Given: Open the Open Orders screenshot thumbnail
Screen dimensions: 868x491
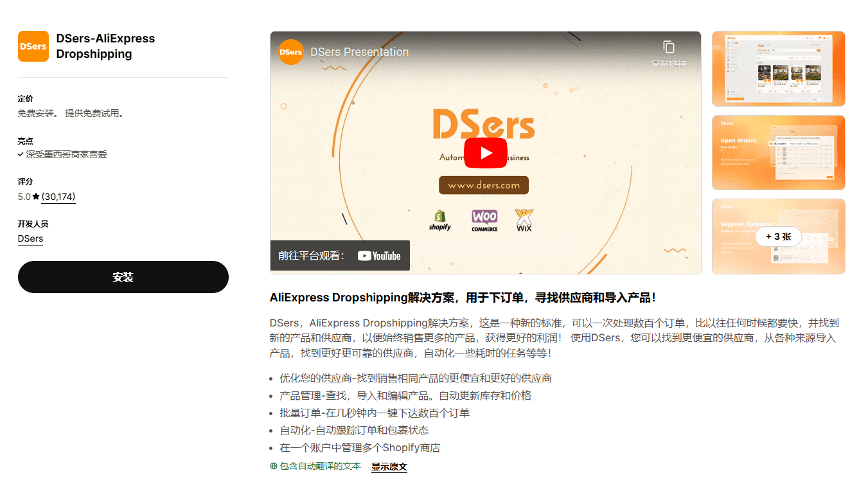Looking at the screenshot, I should 779,153.
